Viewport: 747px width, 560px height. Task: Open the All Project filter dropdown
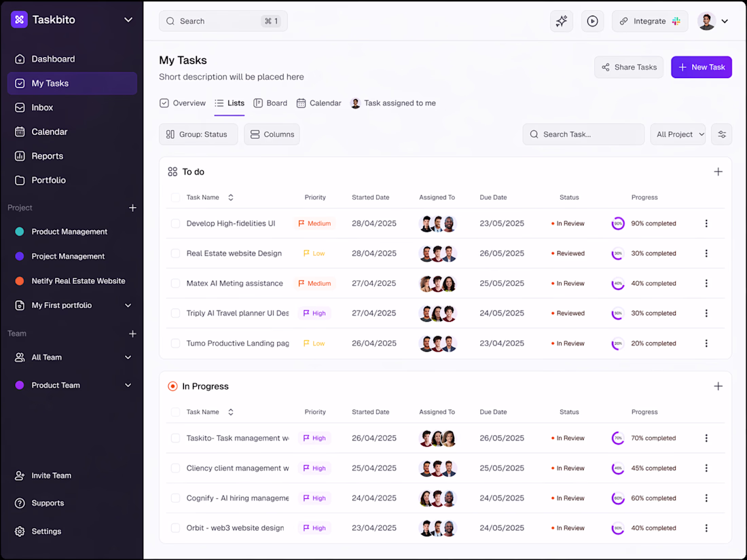(x=678, y=134)
